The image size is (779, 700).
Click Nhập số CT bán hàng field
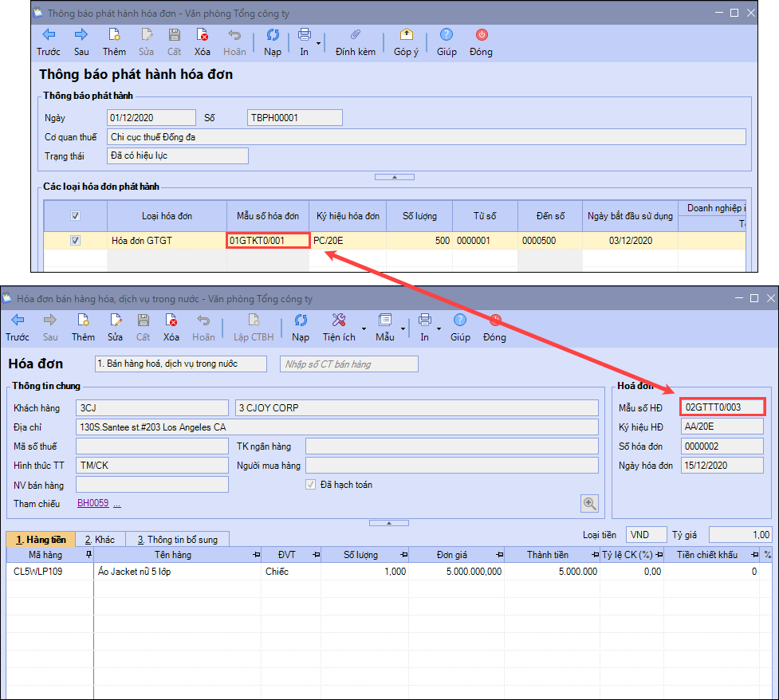tap(348, 364)
